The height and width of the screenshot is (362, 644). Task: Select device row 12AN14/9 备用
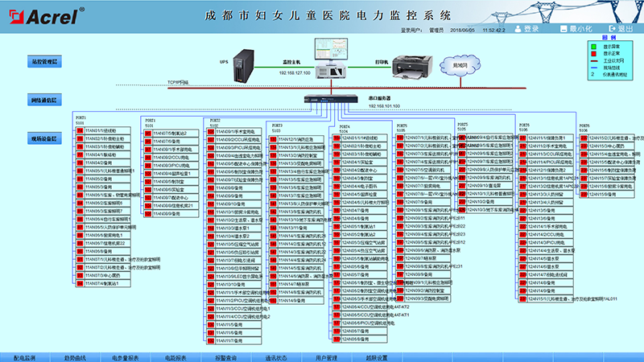click(x=547, y=291)
